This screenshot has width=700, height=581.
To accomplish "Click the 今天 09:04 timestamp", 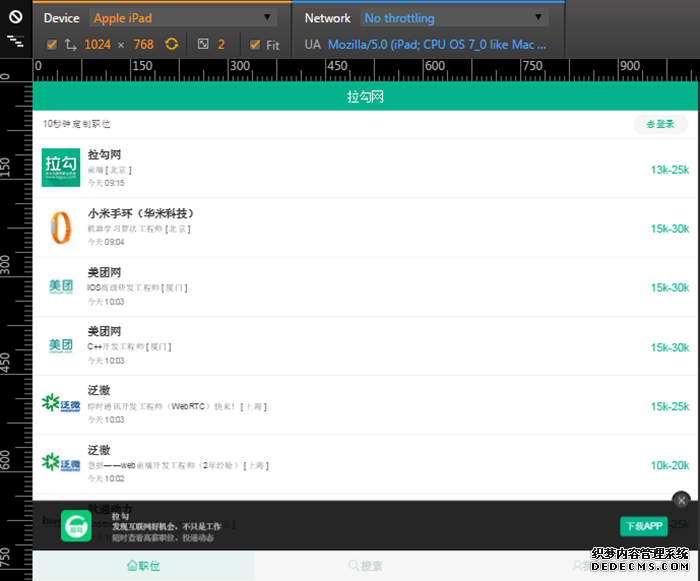I will click(106, 242).
